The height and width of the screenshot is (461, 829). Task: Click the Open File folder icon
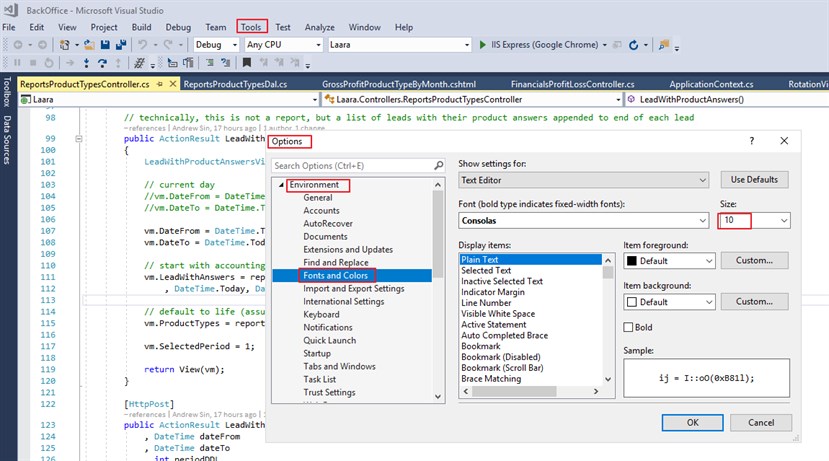click(89, 45)
